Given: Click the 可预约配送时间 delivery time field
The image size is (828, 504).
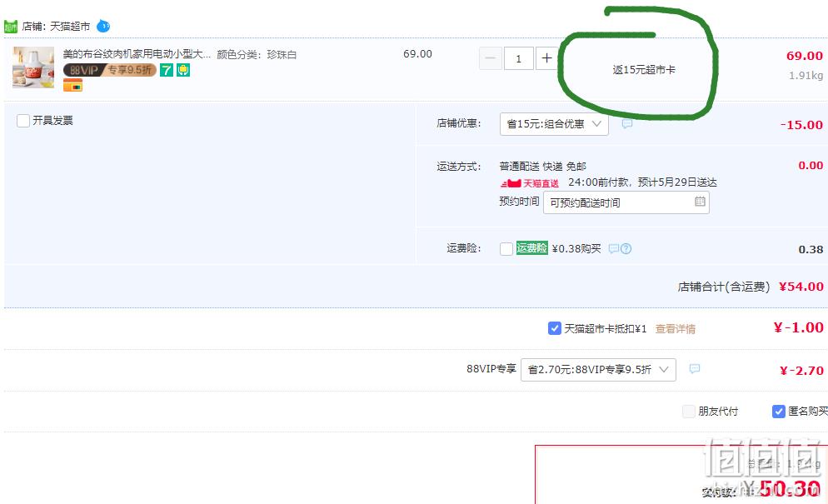Looking at the screenshot, I should (x=626, y=202).
